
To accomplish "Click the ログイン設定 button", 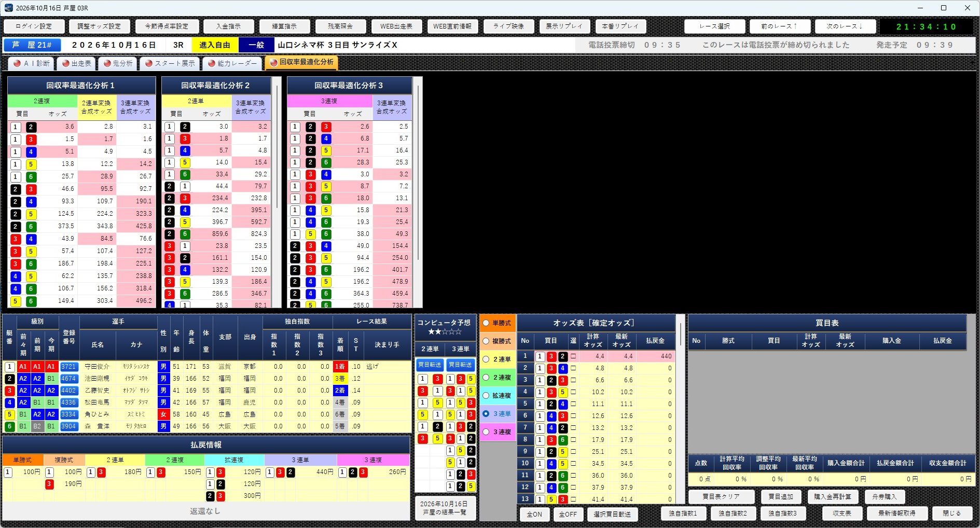I will click(34, 26).
